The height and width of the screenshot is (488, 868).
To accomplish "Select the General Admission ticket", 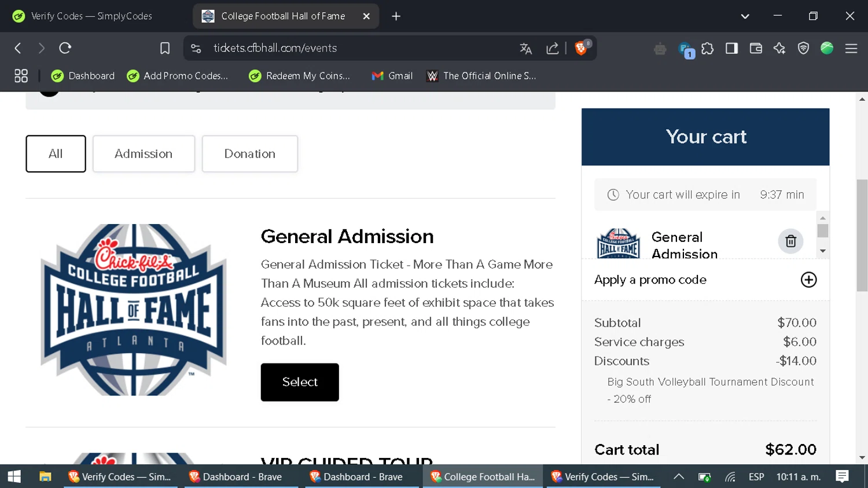I will pyautogui.click(x=300, y=382).
